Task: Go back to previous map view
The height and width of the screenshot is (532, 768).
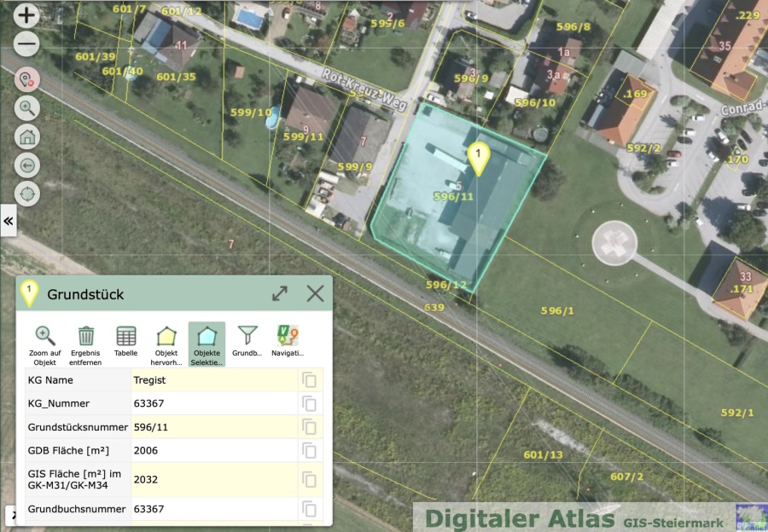Action: 27,165
